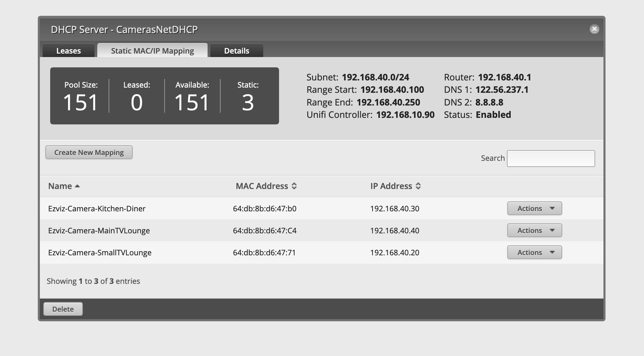This screenshot has height=356, width=644.
Task: Select the Ezviz-Camera-Kitchen-Diner name
Action: pos(97,209)
